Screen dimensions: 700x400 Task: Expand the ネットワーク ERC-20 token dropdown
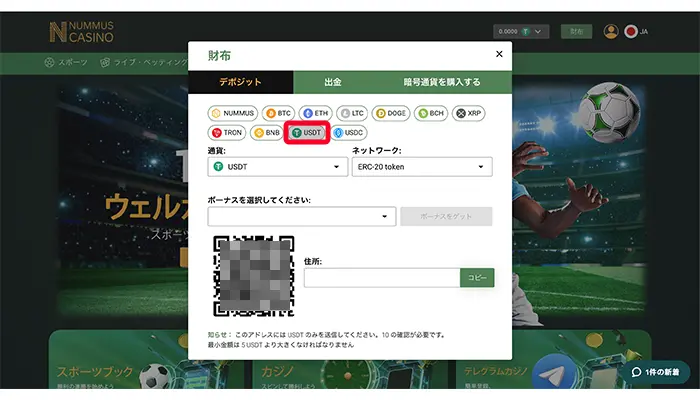click(x=422, y=168)
